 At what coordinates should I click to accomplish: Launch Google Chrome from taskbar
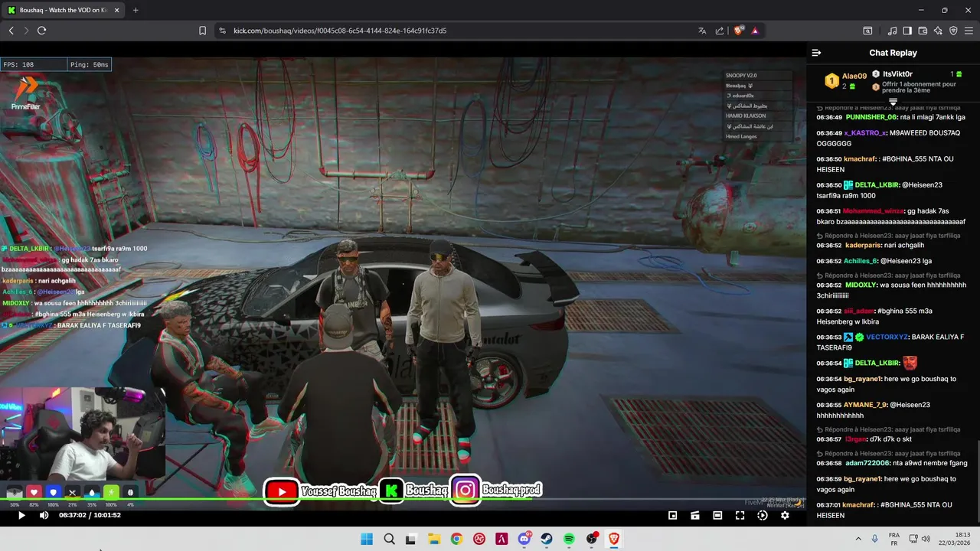click(x=456, y=539)
